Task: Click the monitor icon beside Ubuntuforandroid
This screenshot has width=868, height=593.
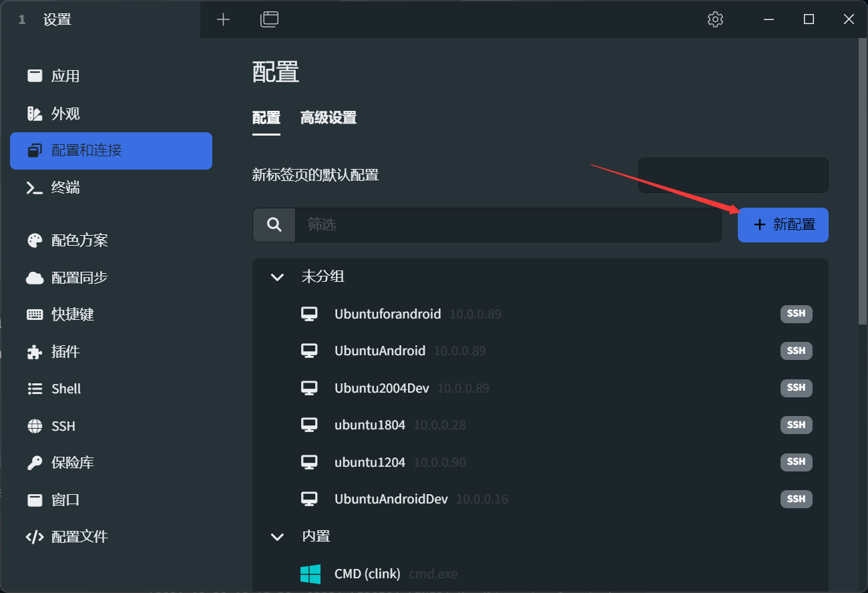Action: 308,314
